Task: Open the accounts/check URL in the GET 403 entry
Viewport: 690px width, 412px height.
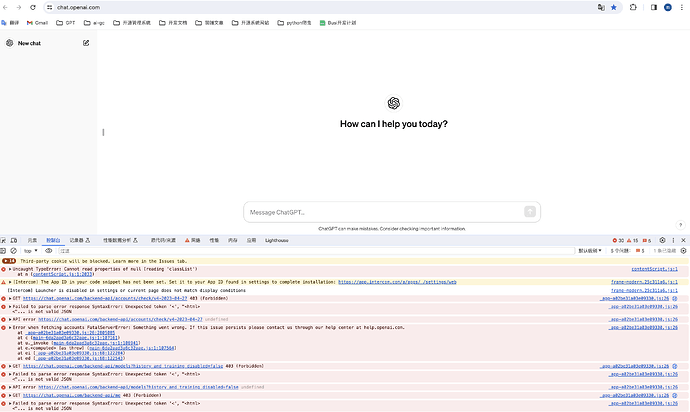Action: 105,298
